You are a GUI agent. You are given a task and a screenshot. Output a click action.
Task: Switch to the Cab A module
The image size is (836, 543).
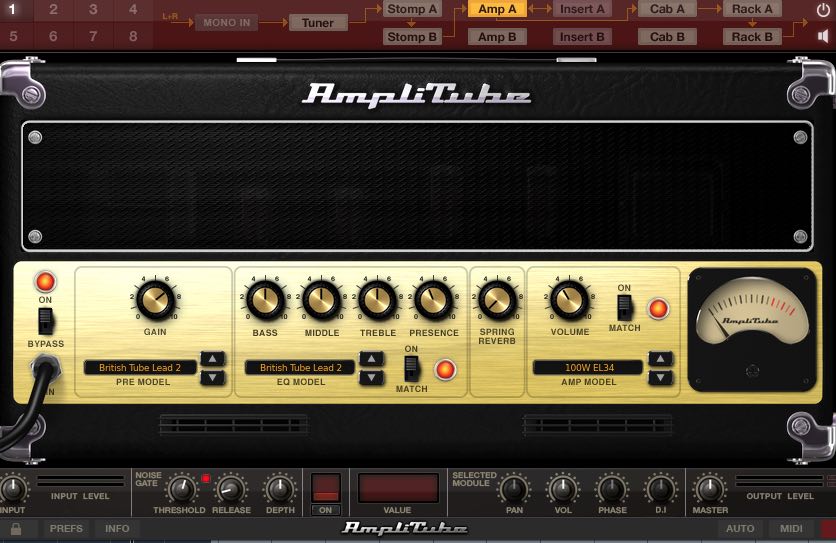667,9
